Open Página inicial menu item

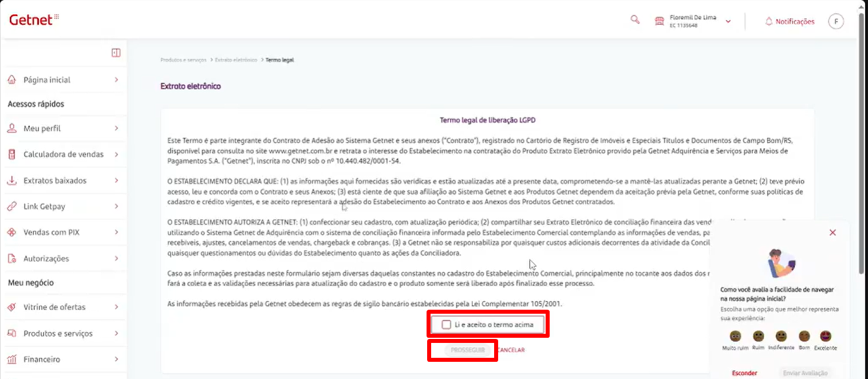tap(63, 80)
